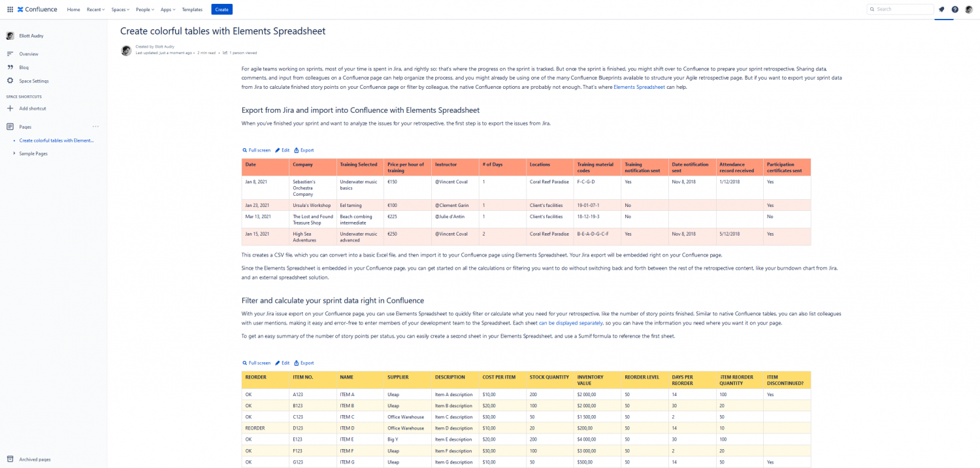Image resolution: width=980 pixels, height=468 pixels.
Task: Open Templates in top navigation
Action: tap(192, 9)
